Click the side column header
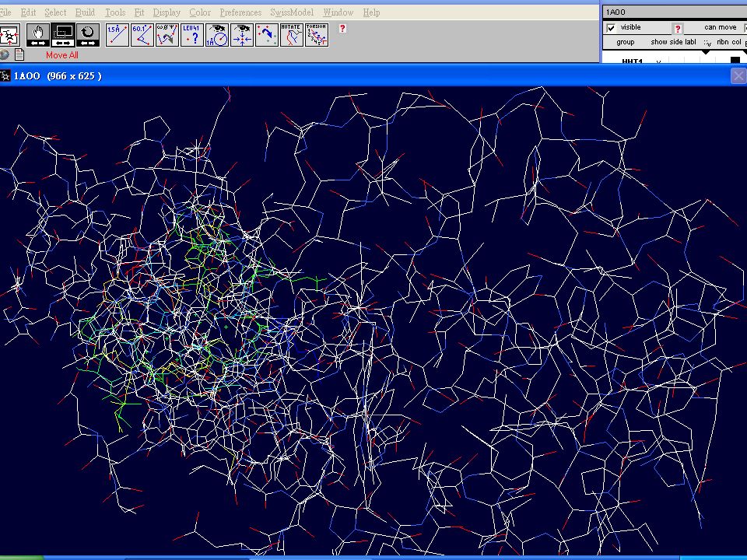The height and width of the screenshot is (560, 747). tap(676, 42)
